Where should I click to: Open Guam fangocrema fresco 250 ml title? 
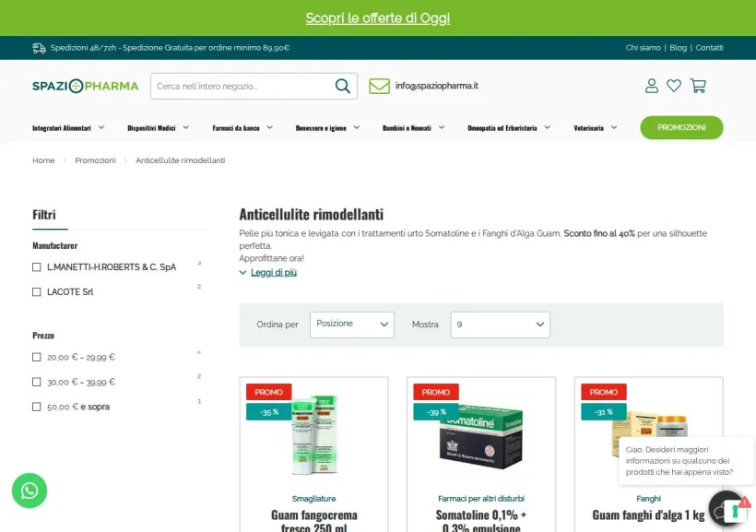(313, 523)
